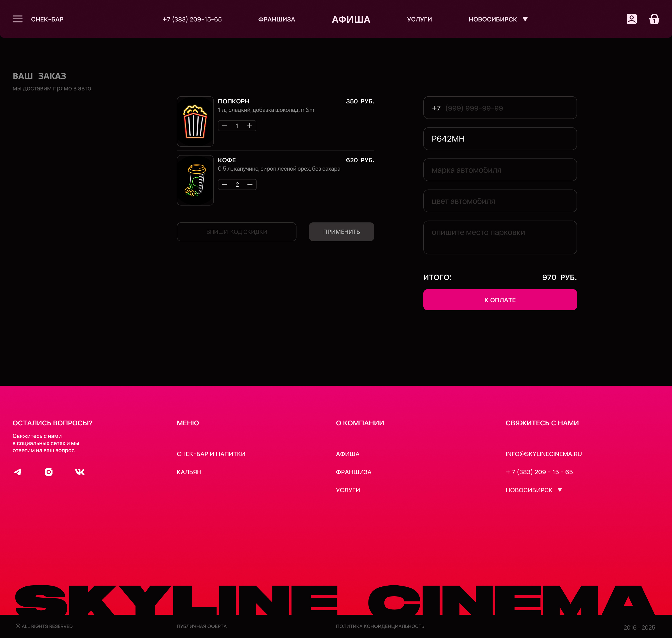Image resolution: width=672 pixels, height=638 pixels.
Task: Focus the discount code input field
Action: point(236,232)
